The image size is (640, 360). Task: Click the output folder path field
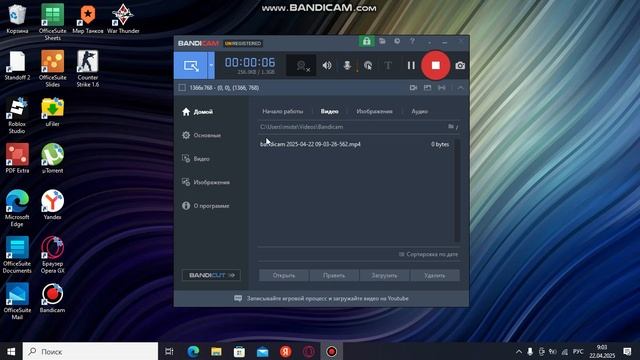click(352, 127)
